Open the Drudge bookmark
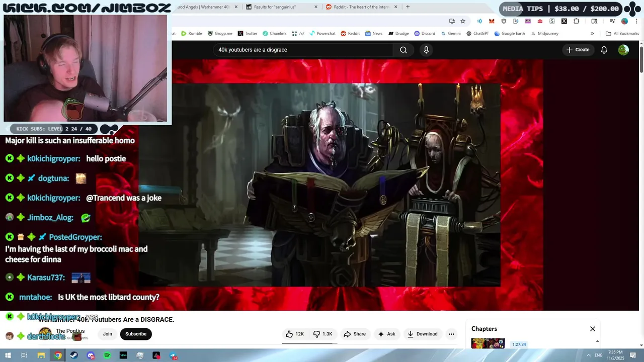Viewport: 644px width, 362px height. 398,34
